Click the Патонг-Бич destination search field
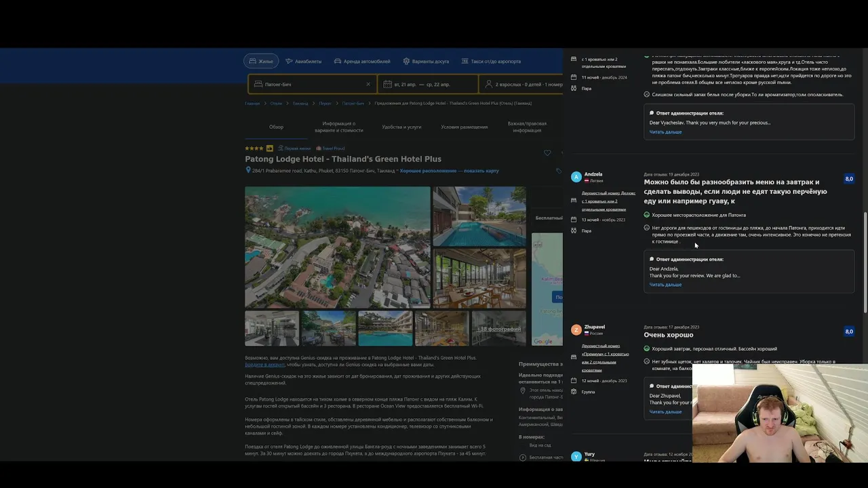This screenshot has width=868, height=488. click(313, 84)
